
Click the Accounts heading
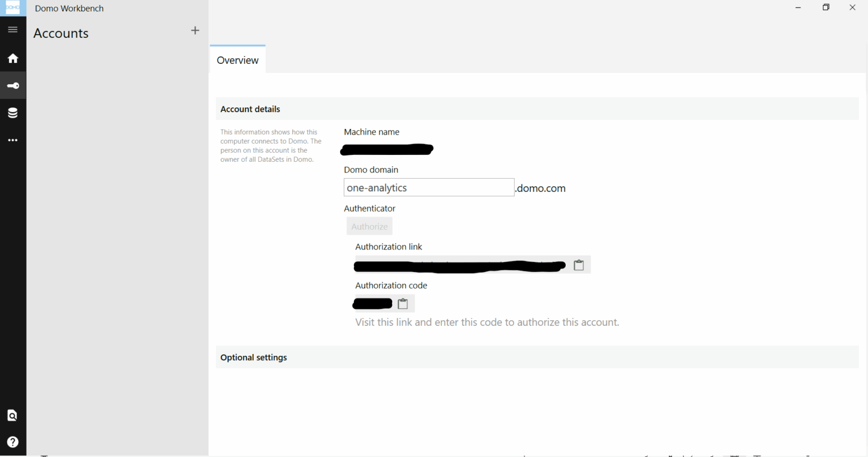pyautogui.click(x=60, y=33)
